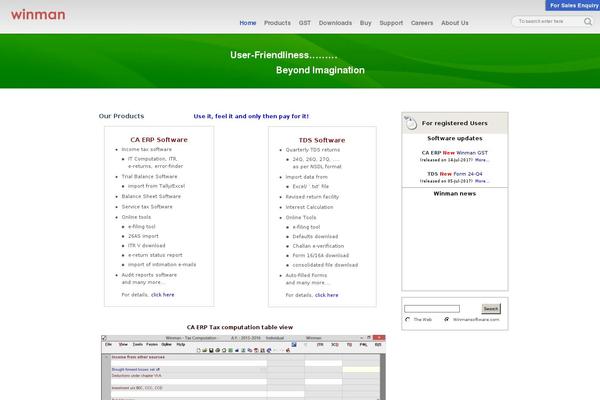Image resolution: width=600 pixels, height=400 pixels.
Task: Click 'ITR V download' list item
Action: coord(147,245)
